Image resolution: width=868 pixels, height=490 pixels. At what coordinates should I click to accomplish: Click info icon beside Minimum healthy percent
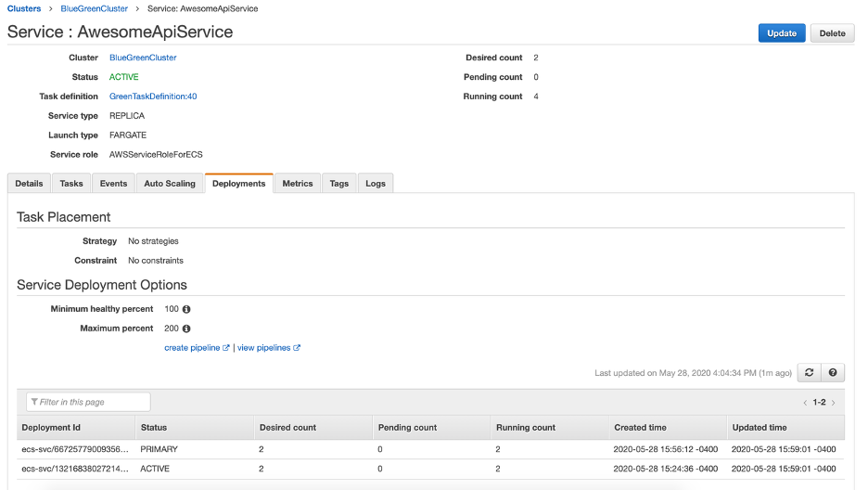pyautogui.click(x=186, y=309)
